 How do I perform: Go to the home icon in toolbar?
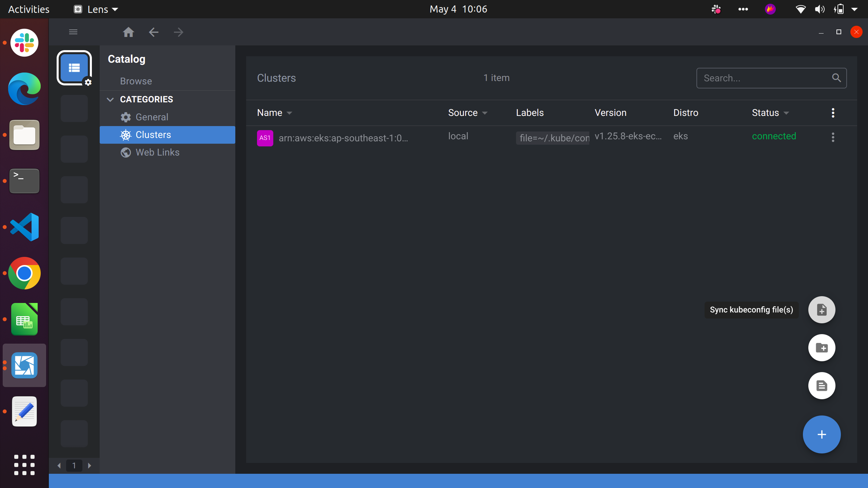click(128, 32)
